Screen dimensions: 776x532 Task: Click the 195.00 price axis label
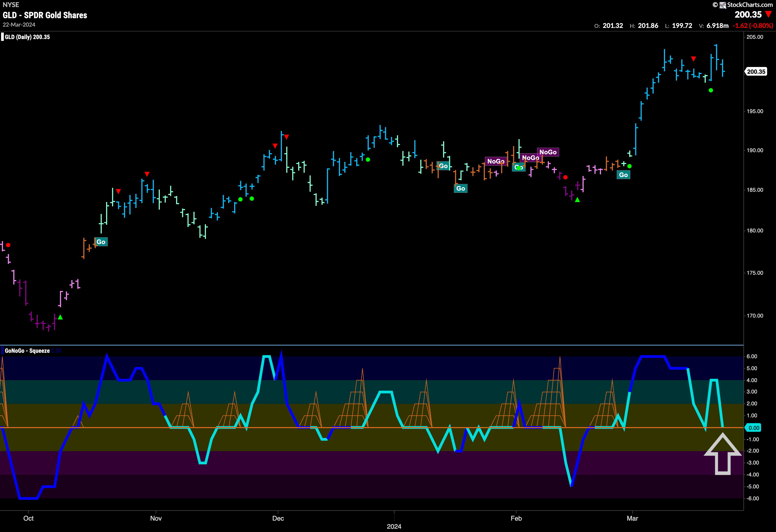click(x=755, y=111)
